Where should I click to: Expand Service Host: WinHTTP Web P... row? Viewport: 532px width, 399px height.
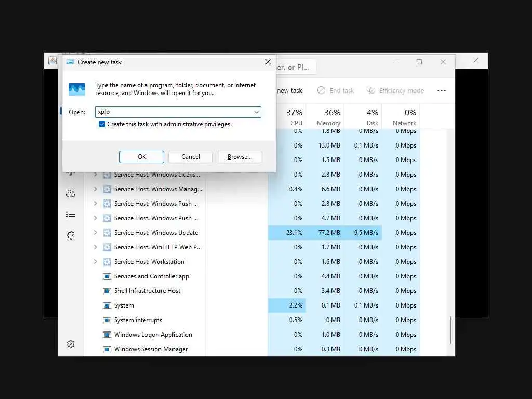pos(96,247)
